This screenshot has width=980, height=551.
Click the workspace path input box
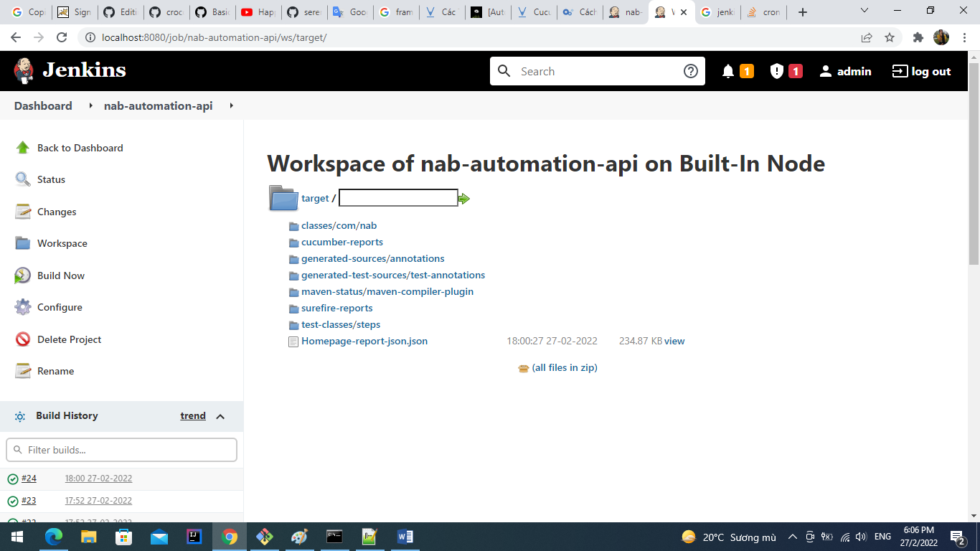398,198
